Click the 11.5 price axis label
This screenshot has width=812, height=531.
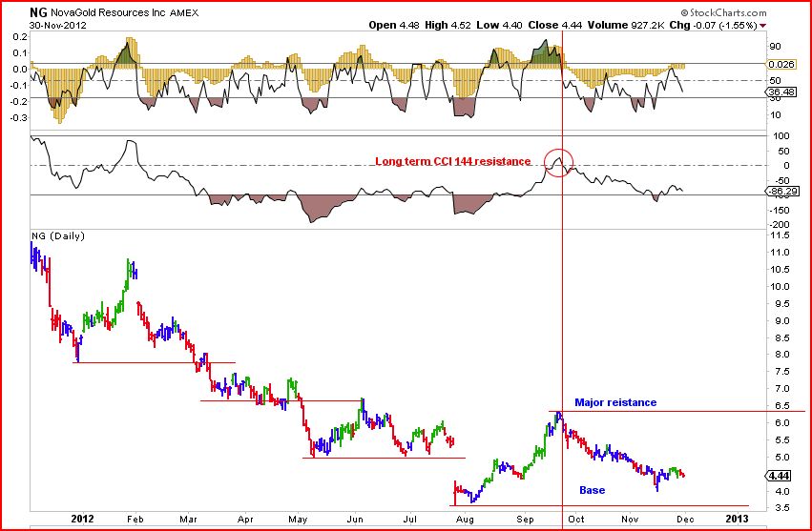coord(782,235)
